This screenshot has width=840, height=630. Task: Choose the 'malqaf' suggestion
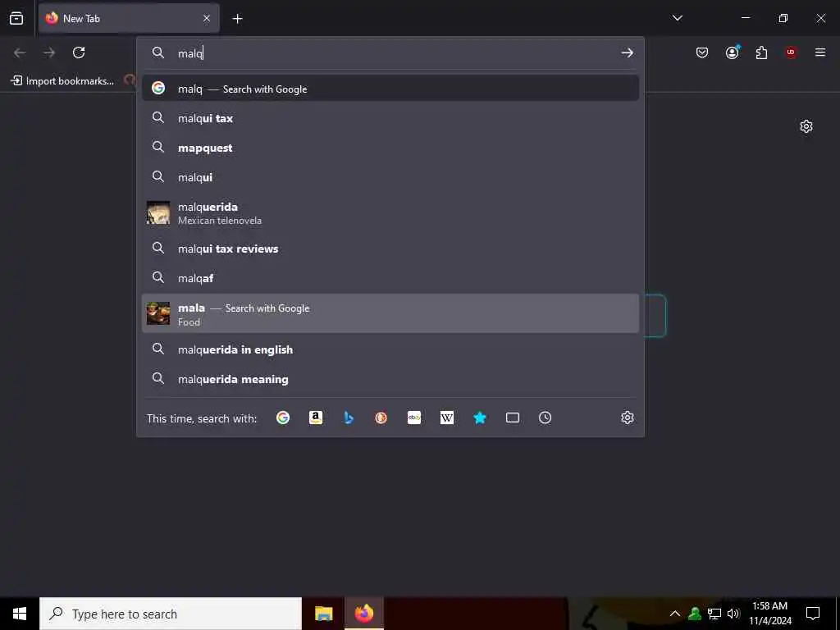[390, 279]
